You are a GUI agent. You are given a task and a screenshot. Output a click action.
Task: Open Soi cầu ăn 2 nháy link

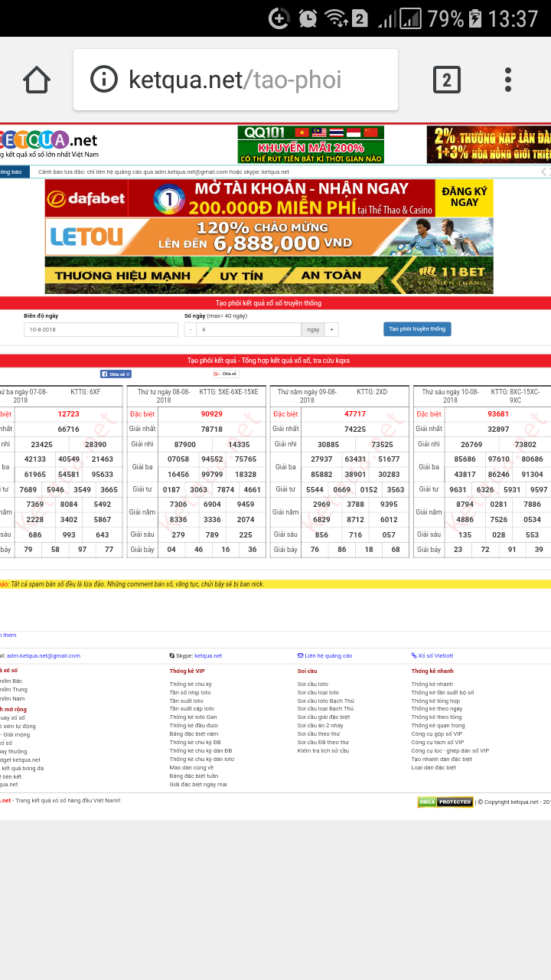pos(320,726)
